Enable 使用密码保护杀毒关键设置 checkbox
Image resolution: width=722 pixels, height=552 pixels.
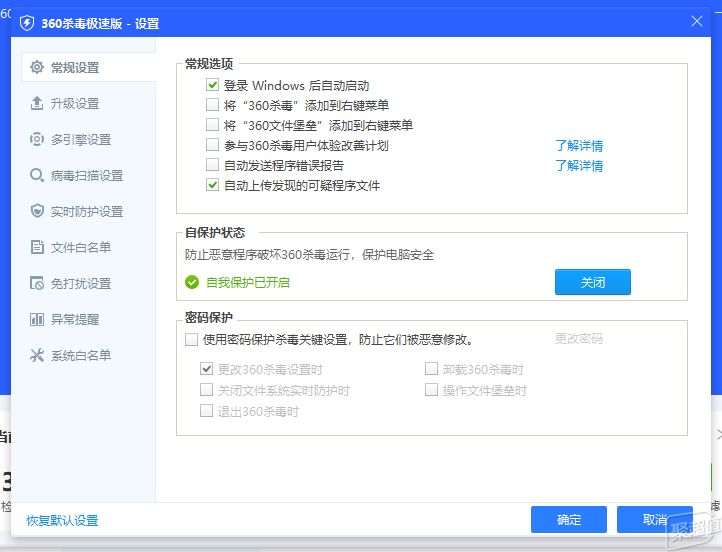coord(192,340)
